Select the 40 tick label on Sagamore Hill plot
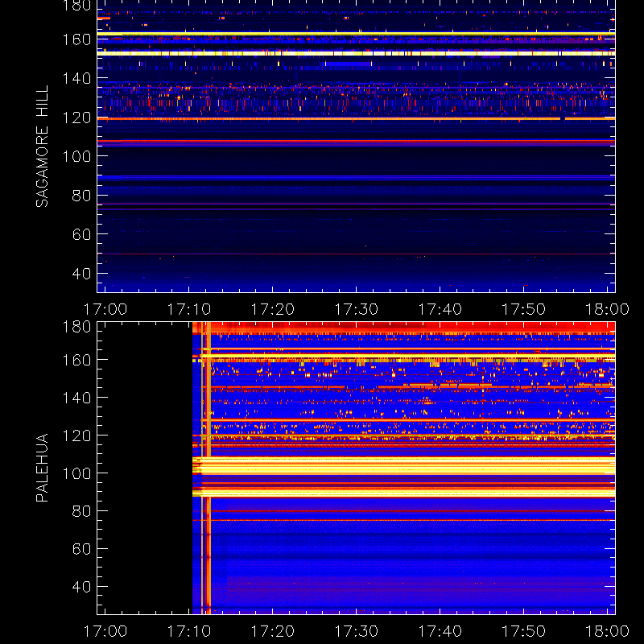The height and width of the screenshot is (644, 644). click(x=81, y=273)
